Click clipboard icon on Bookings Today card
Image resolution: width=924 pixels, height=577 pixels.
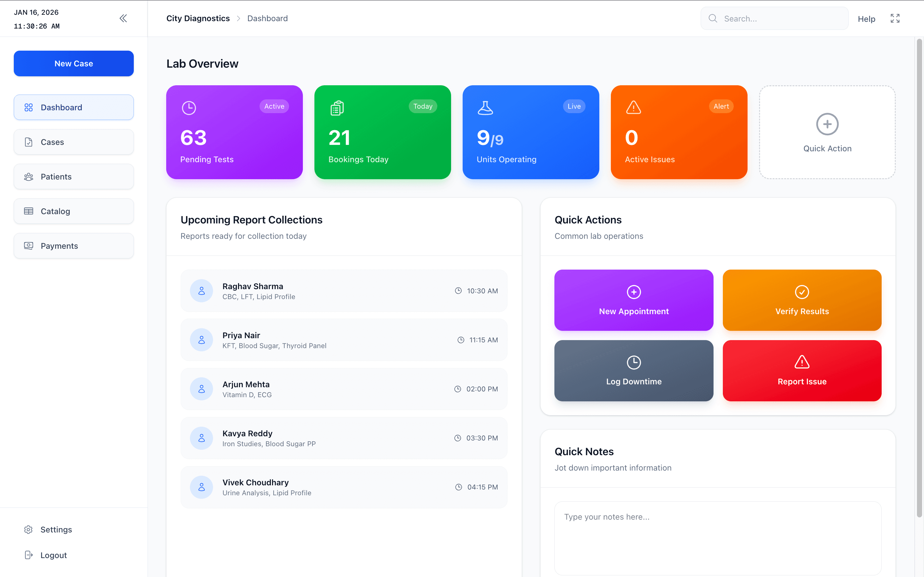[337, 108]
